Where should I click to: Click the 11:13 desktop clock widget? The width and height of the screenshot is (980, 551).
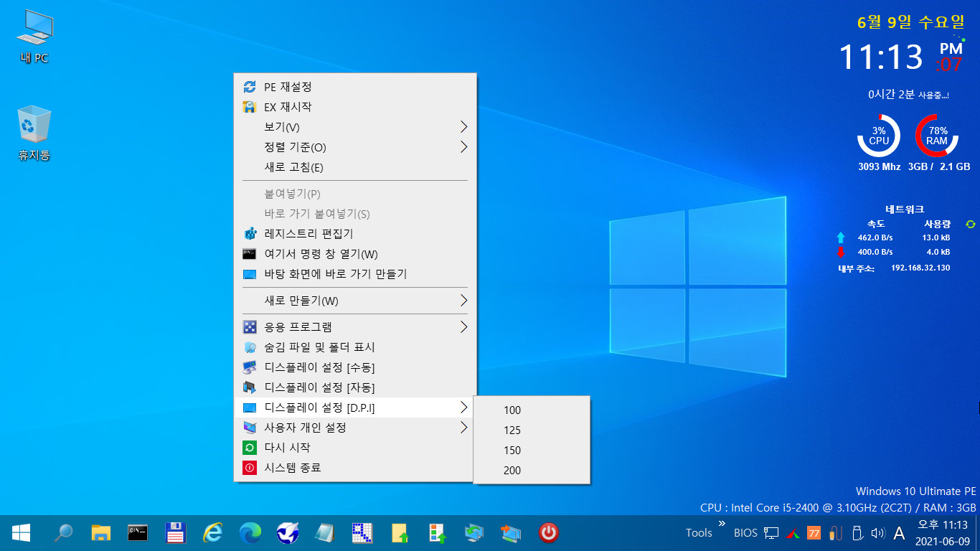pyautogui.click(x=880, y=57)
